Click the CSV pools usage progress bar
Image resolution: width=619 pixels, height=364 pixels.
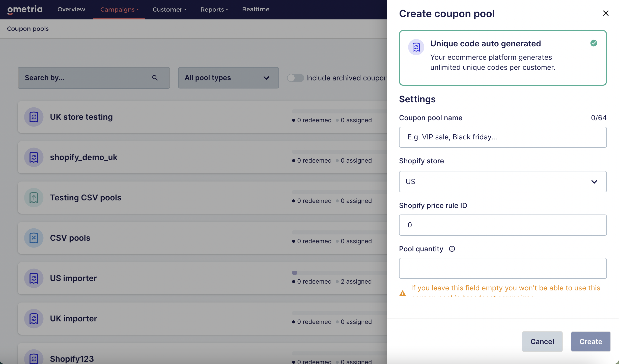340,232
